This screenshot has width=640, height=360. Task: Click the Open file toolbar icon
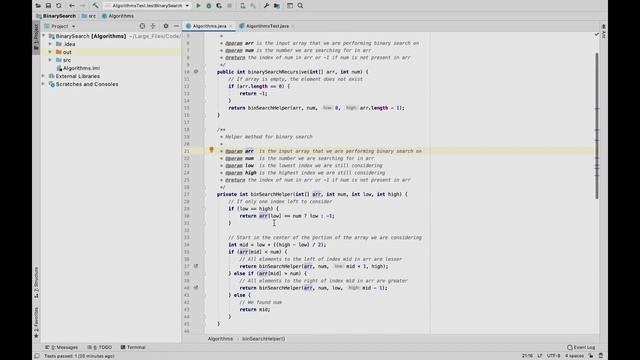(38, 6)
